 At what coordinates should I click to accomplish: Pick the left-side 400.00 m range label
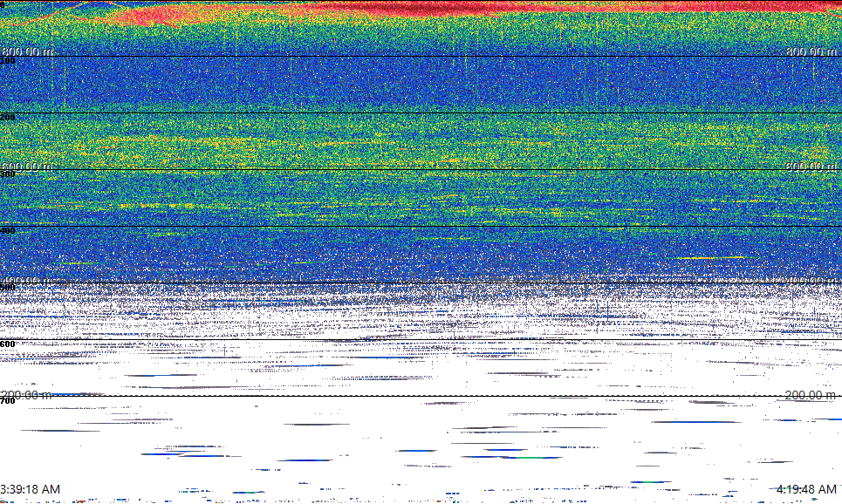pyautogui.click(x=27, y=281)
